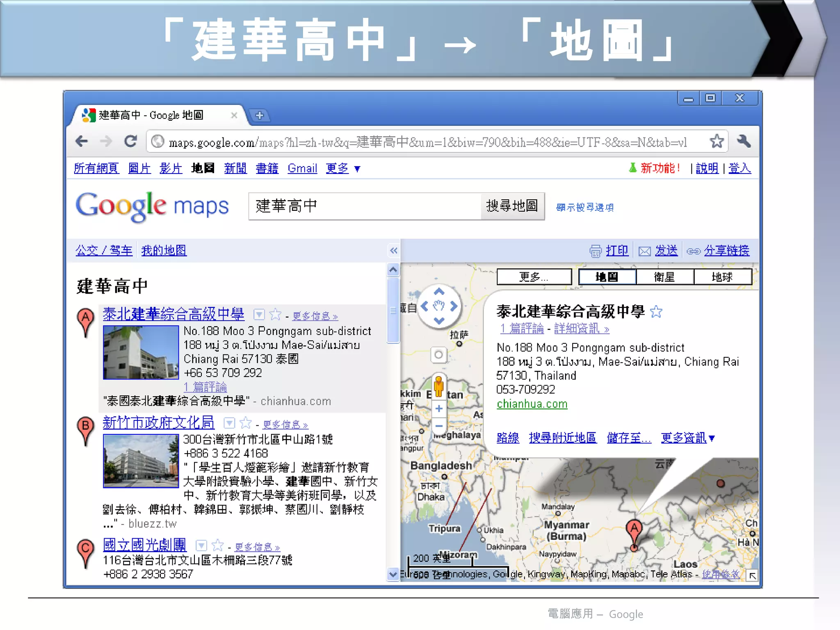Open the 泰北建華綜合高級中學 building thumbnail
Image resolution: width=840 pixels, height=630 pixels.
click(141, 352)
